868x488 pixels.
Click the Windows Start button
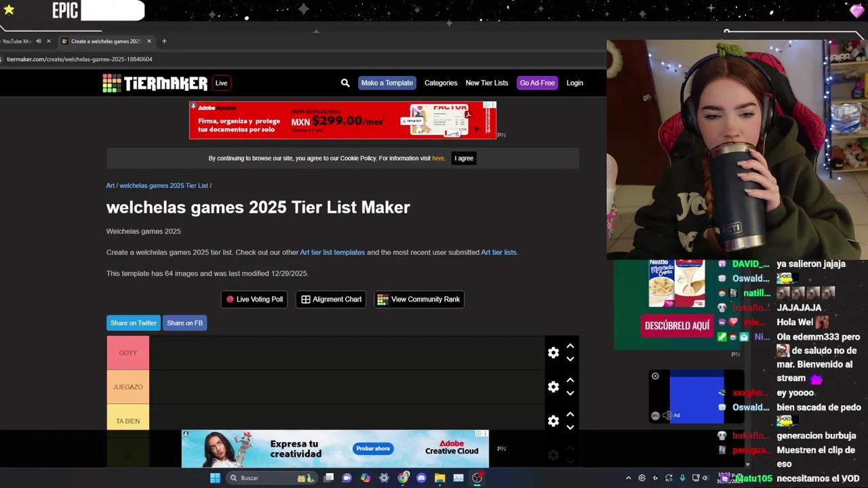point(215,478)
